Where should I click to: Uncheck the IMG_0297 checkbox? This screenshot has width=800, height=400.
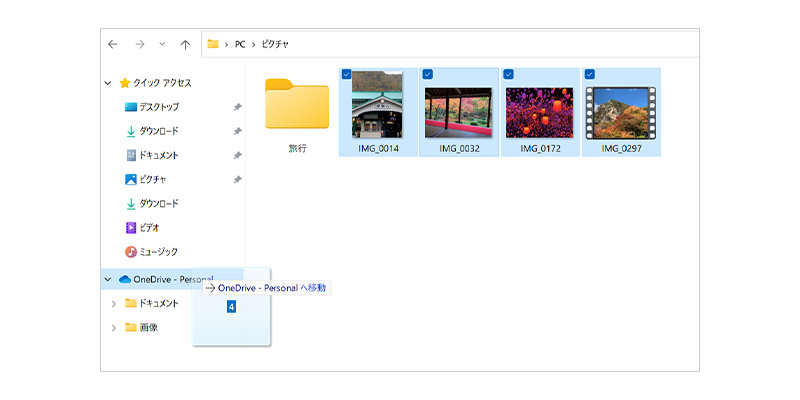click(x=590, y=74)
